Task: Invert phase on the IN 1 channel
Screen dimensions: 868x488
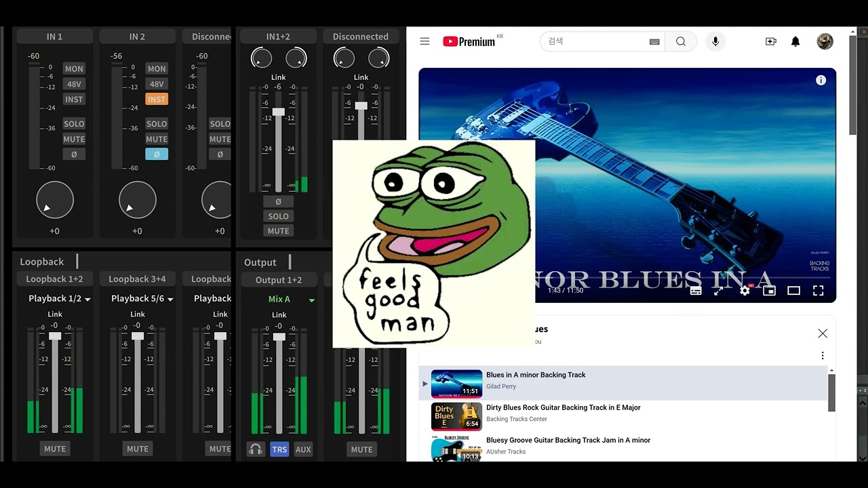Action: pos(74,155)
